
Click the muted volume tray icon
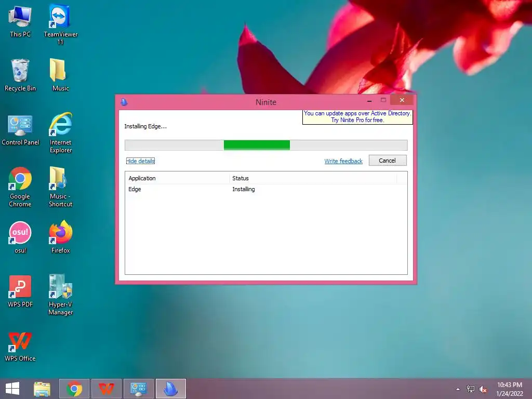pos(483,389)
